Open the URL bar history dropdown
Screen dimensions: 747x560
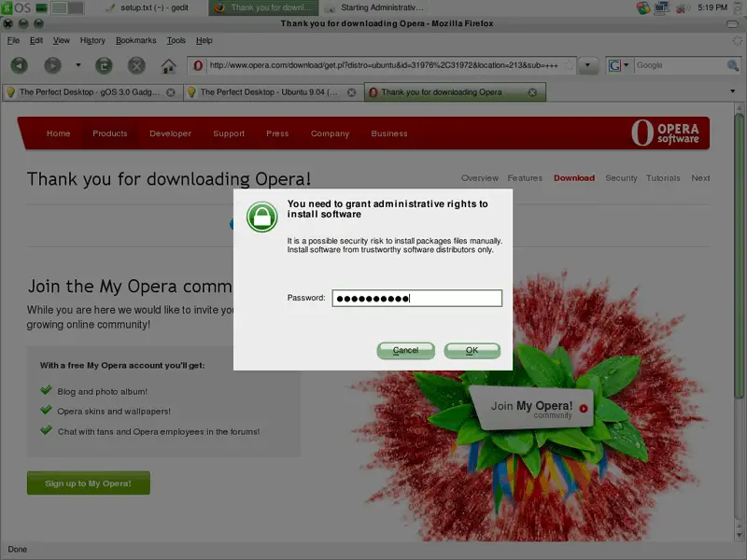587,65
